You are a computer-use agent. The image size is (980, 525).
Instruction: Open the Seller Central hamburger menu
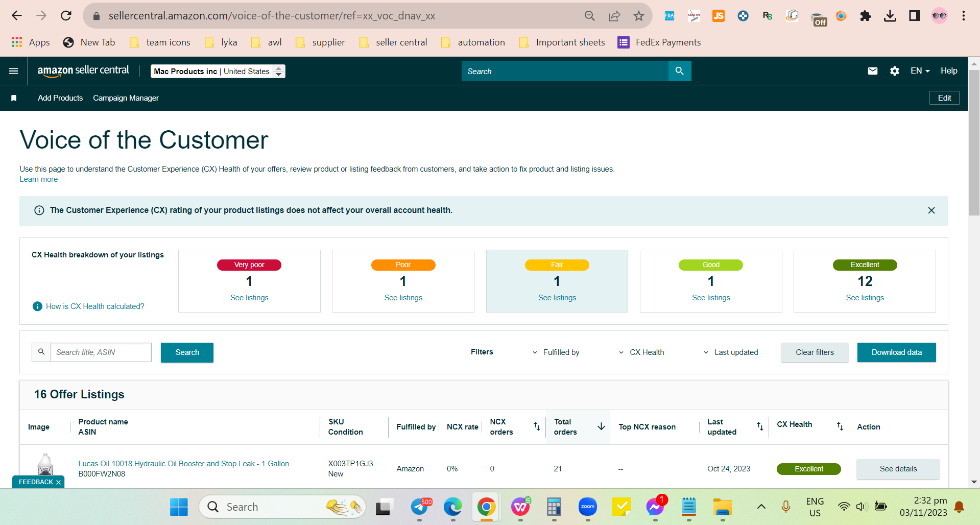[x=14, y=71]
